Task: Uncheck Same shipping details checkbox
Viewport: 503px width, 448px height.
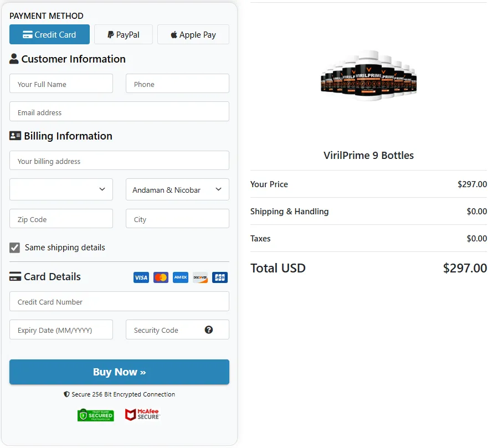Action: click(x=15, y=248)
